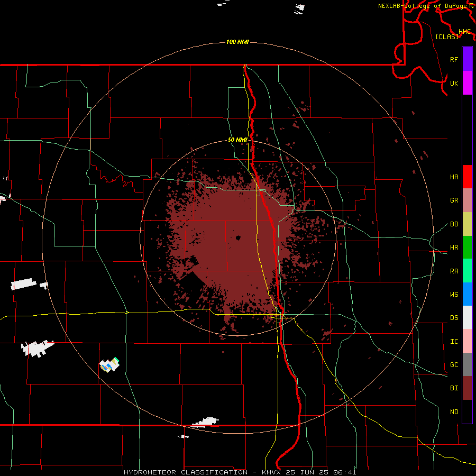Click the [CLAS] units label
Image resolution: width=476 pixels, height=476 pixels.
[447, 36]
